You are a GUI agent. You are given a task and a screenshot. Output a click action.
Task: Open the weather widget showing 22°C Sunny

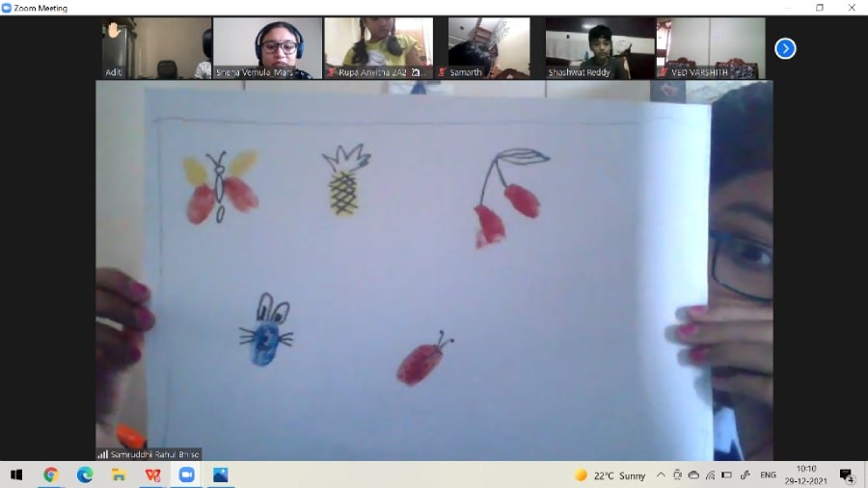pyautogui.click(x=610, y=474)
